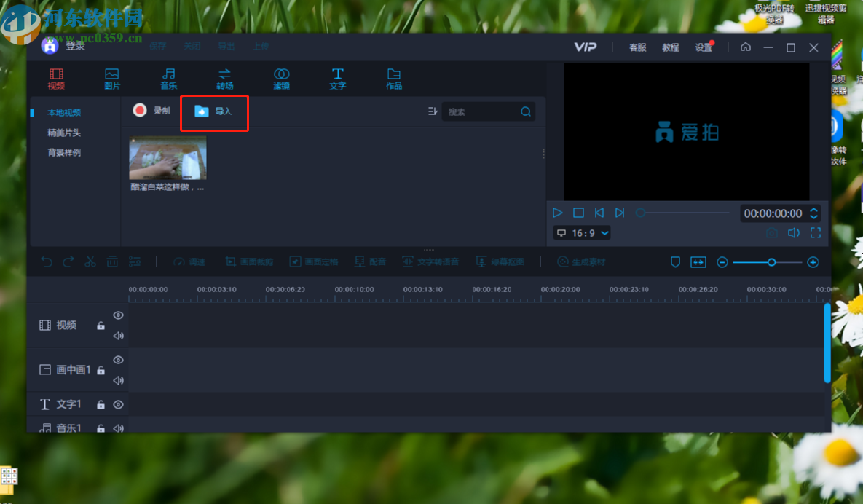
Task: Click the timeline zoom slider
Action: [768, 263]
